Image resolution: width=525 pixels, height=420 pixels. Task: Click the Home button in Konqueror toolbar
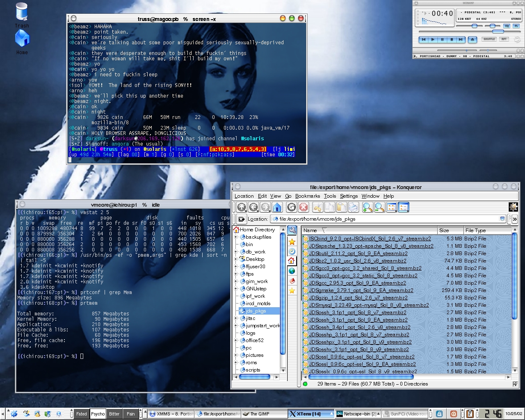pos(277,208)
